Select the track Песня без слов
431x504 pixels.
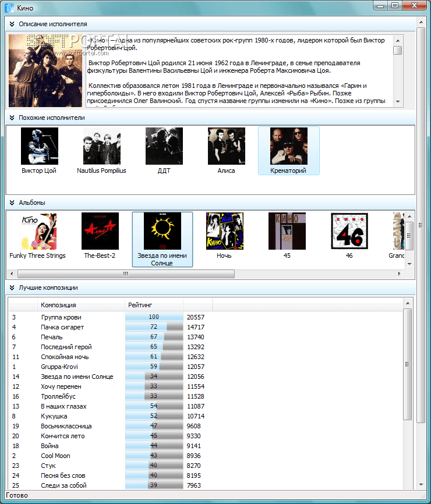pyautogui.click(x=63, y=475)
